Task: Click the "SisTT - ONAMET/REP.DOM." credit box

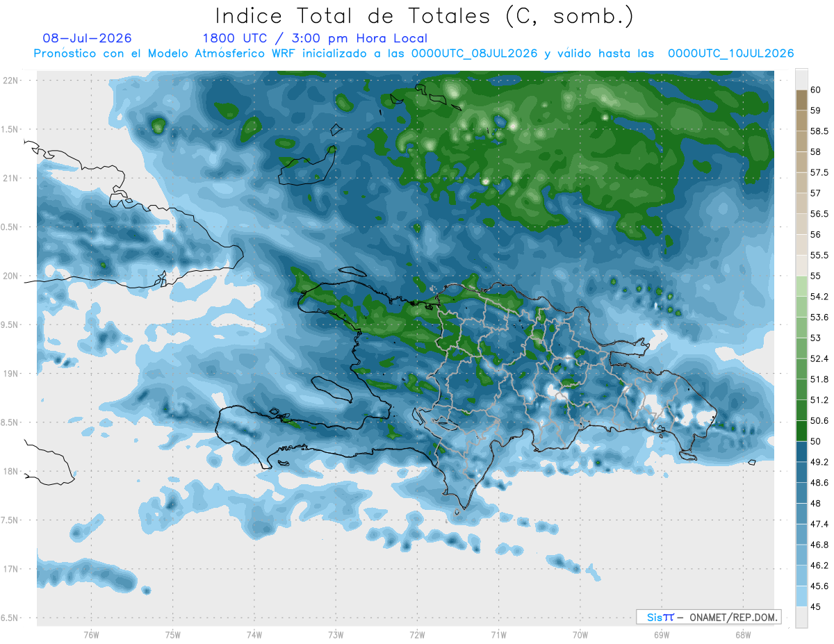Action: (708, 617)
